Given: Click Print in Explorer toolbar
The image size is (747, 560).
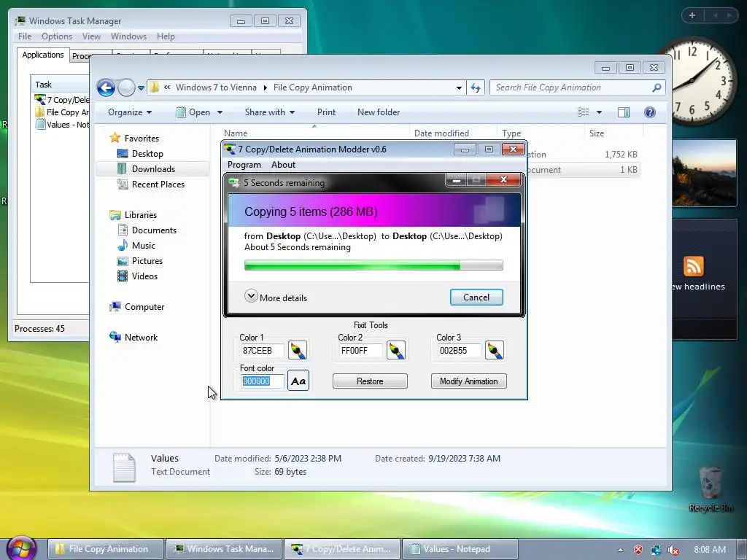Looking at the screenshot, I should point(326,112).
